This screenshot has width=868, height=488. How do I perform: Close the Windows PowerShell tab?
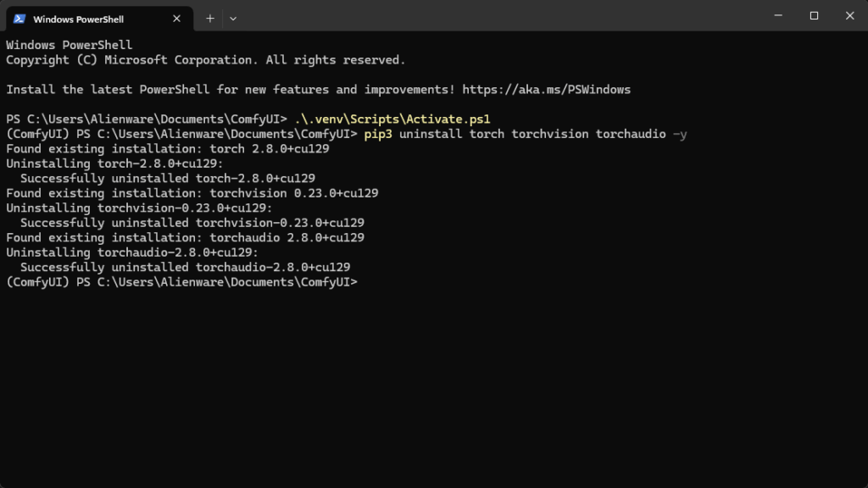[x=176, y=19]
